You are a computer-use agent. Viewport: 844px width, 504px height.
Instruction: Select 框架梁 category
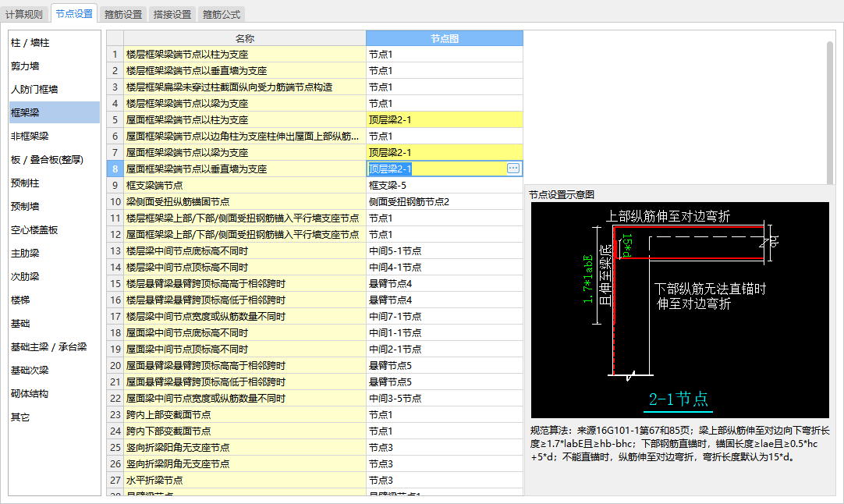[55, 112]
